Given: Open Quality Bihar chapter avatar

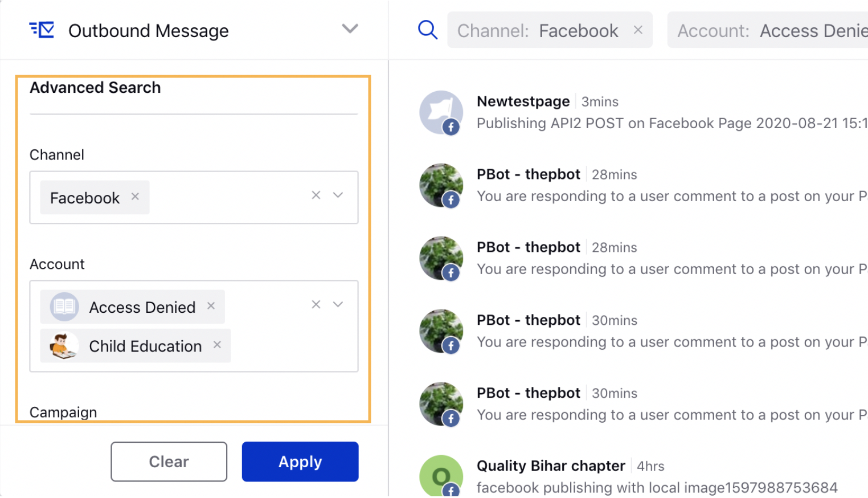Looking at the screenshot, I should (441, 476).
